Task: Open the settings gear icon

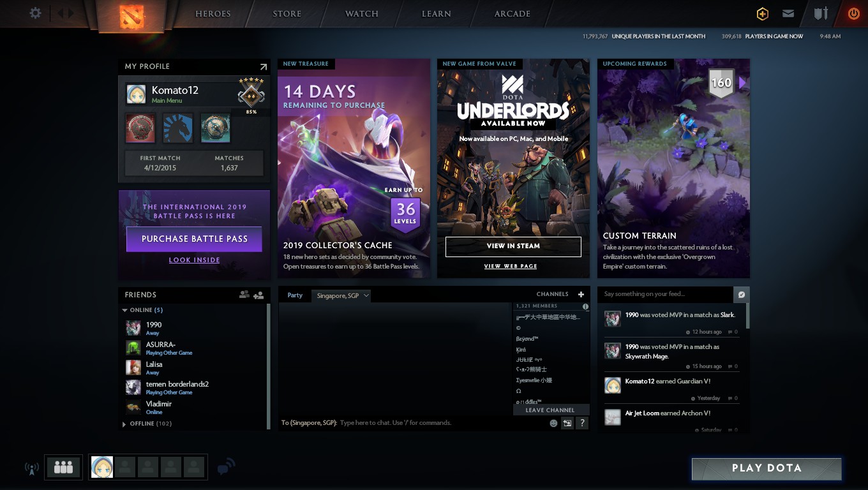Action: 35,13
